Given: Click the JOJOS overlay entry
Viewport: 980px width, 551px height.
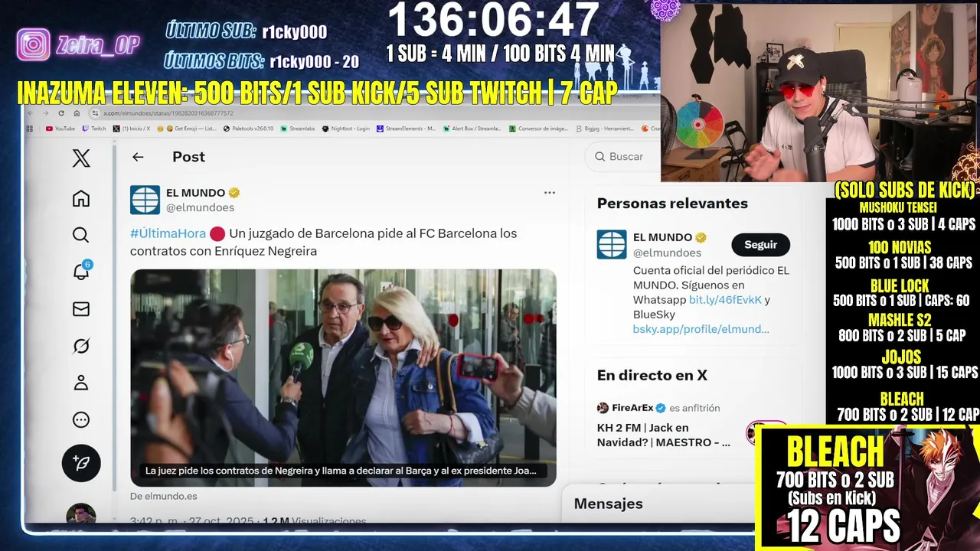Looking at the screenshot, I should coord(904,365).
